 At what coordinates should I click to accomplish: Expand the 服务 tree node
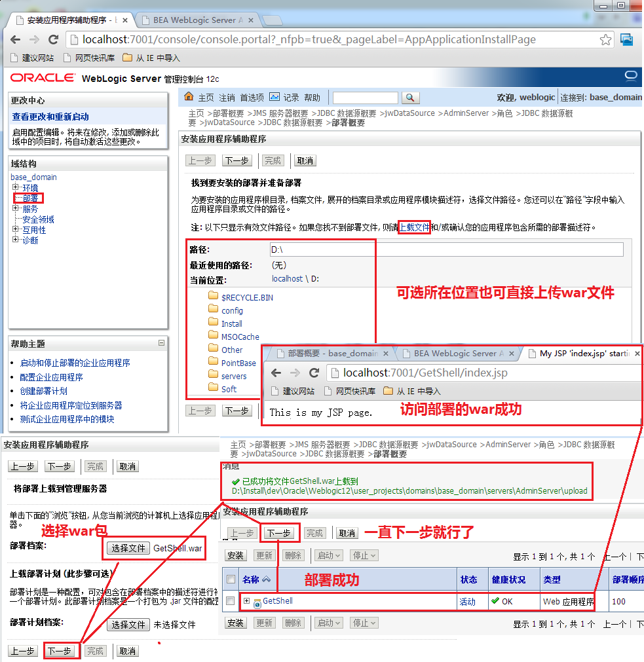16,208
